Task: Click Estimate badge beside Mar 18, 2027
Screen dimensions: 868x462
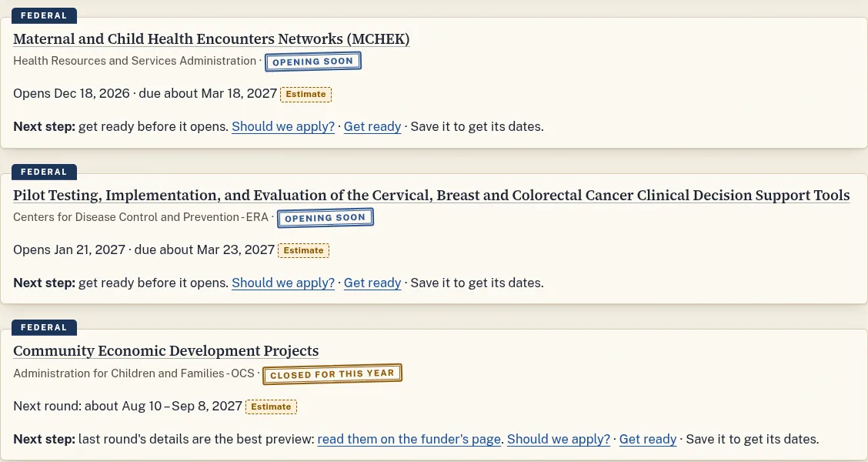Action: 305,94
